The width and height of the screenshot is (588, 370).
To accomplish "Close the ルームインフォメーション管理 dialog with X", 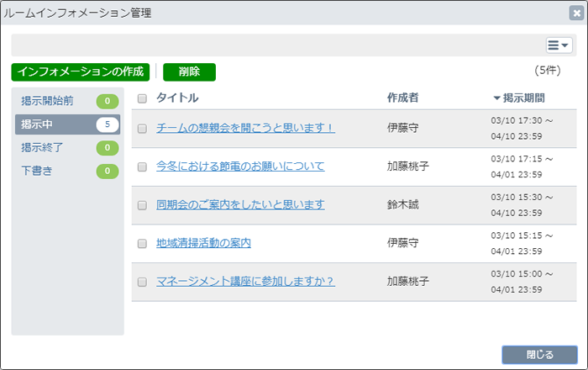I will point(576,13).
